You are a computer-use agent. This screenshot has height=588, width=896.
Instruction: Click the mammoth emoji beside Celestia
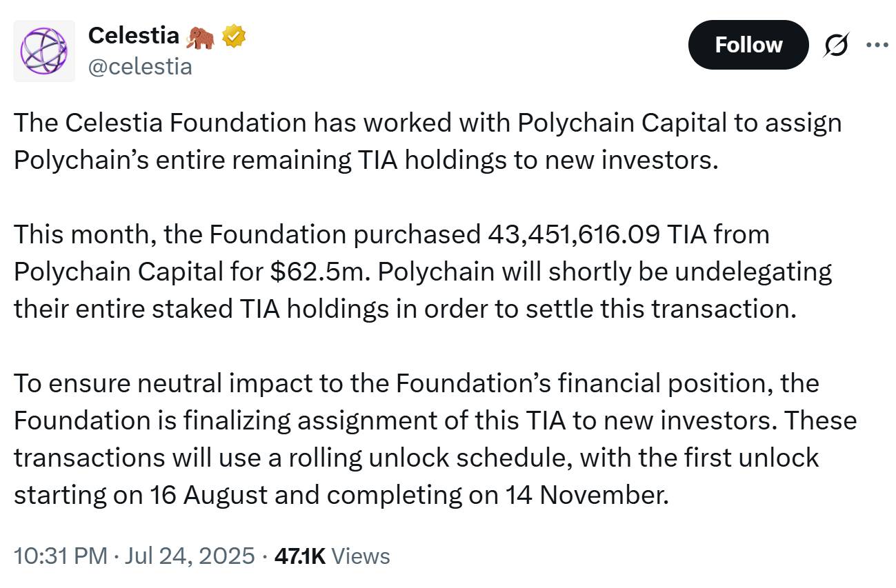coord(201,37)
